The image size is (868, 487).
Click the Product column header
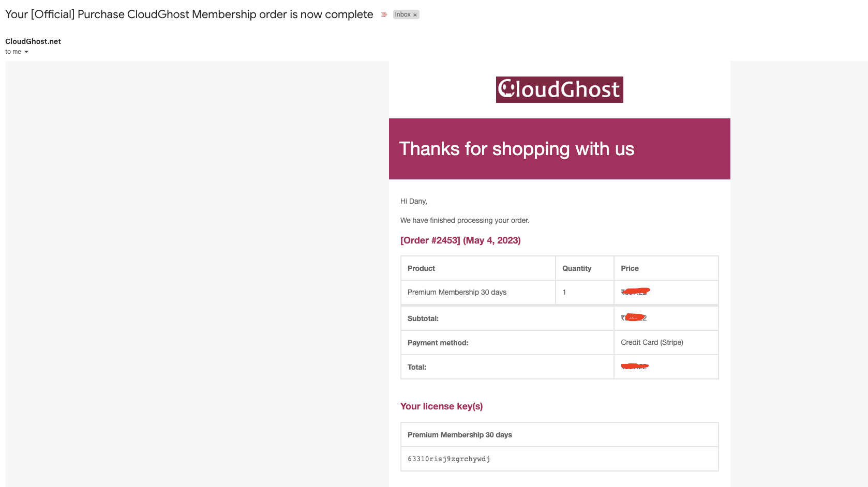pos(421,268)
